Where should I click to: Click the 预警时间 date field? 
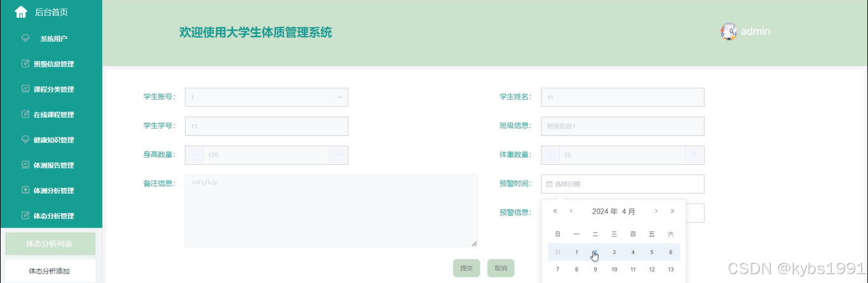(623, 184)
